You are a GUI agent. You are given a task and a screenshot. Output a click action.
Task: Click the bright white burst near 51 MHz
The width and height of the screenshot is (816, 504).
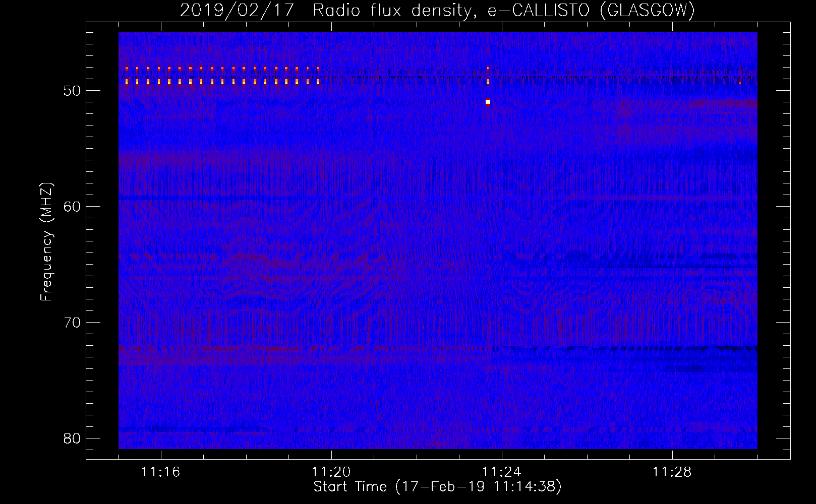pyautogui.click(x=488, y=102)
